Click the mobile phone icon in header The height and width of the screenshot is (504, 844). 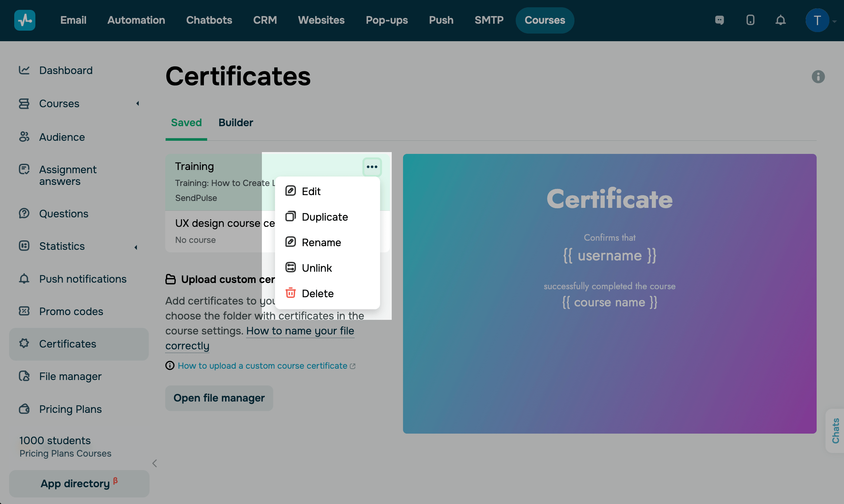coord(750,20)
